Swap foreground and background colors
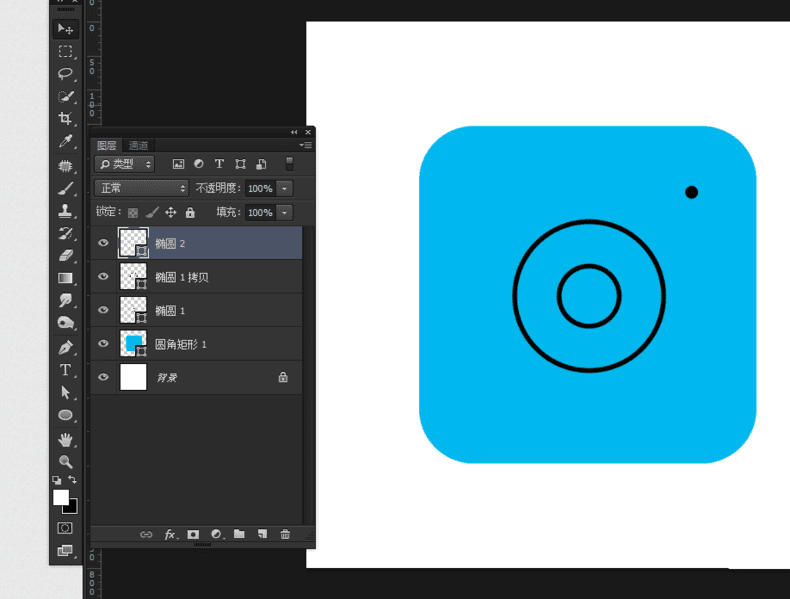Image resolution: width=790 pixels, height=599 pixels. pos(73,479)
